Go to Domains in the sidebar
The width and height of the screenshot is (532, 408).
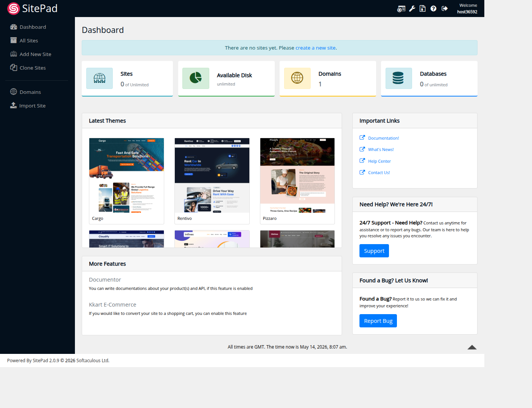25,92
